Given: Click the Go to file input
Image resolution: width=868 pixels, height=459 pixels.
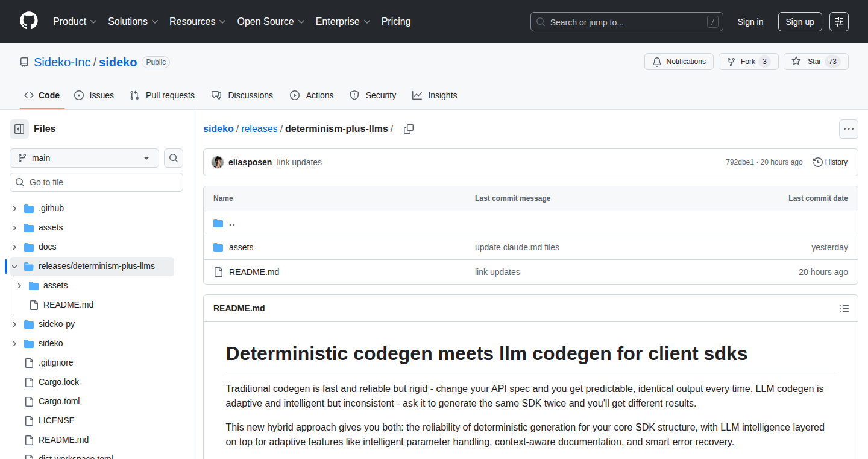Looking at the screenshot, I should click(x=96, y=182).
